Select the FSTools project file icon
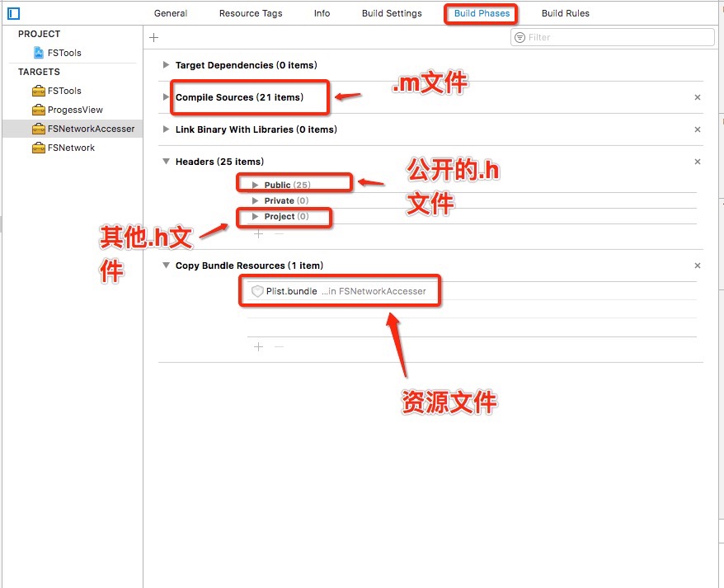 click(39, 53)
